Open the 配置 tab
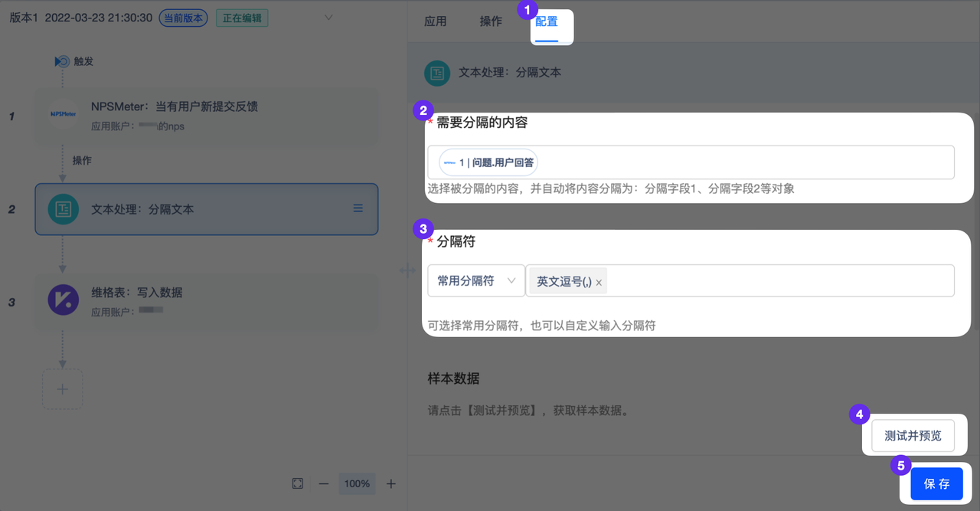The image size is (980, 511). 547,22
